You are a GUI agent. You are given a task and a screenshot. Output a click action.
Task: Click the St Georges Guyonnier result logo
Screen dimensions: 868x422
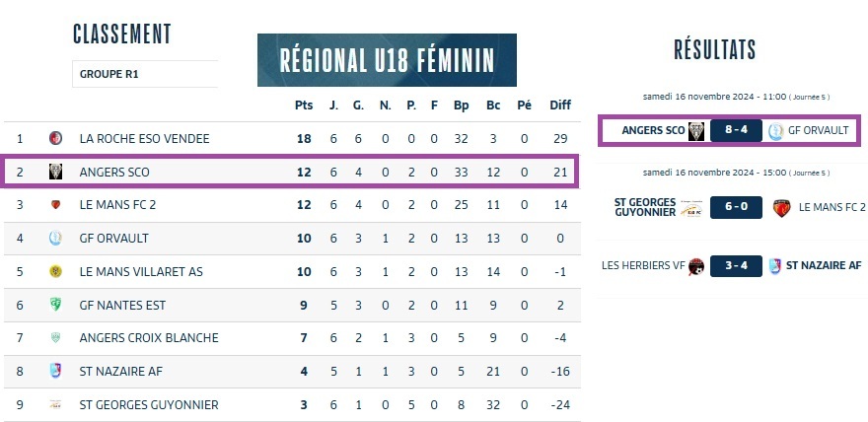[695, 208]
